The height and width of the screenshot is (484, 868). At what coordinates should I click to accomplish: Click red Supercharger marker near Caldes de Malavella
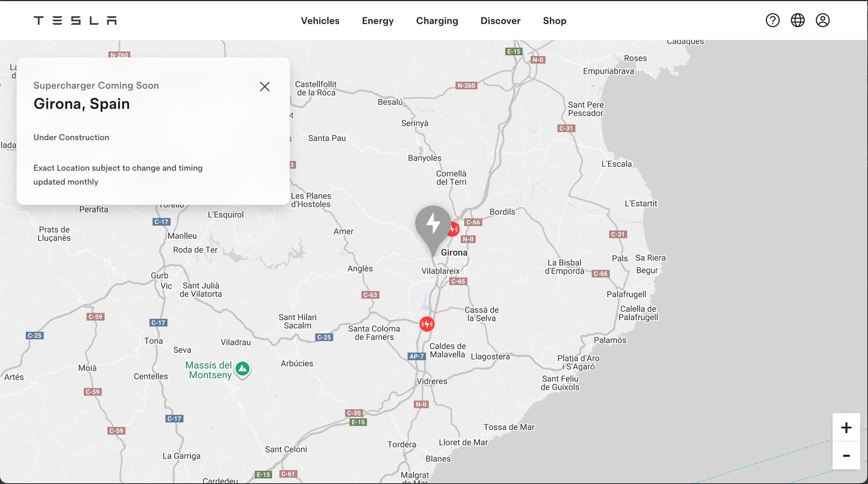[x=427, y=324]
